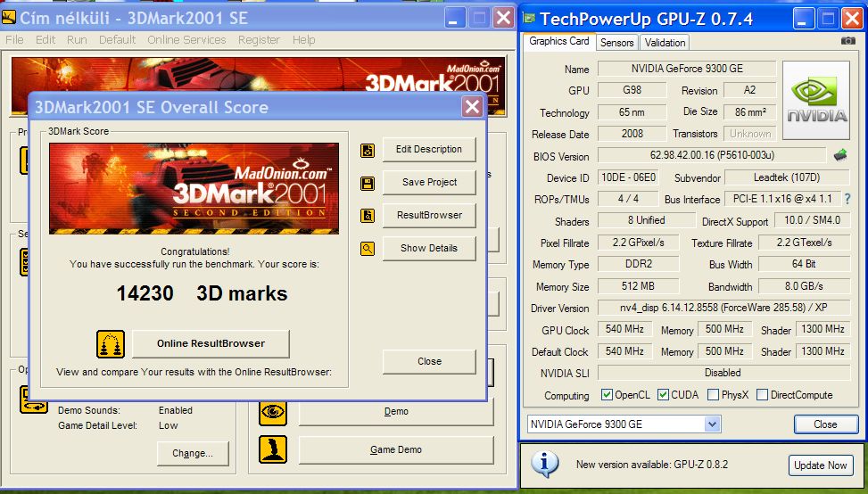Switch to the Sensors tab
868x494 pixels.
616,43
